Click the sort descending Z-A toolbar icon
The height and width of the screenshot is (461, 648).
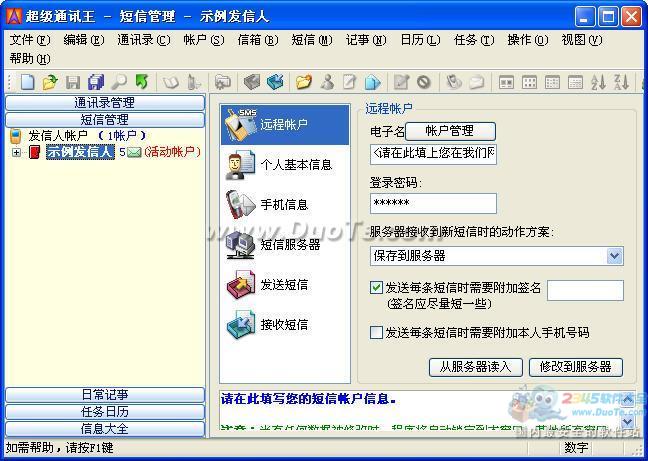coord(621,82)
